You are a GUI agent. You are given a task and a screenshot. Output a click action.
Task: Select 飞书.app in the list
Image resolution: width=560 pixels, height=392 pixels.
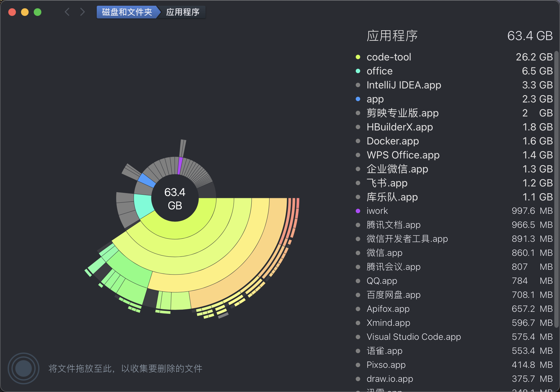(x=387, y=183)
